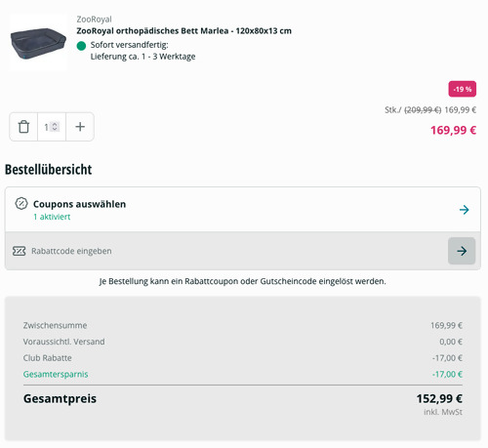Open the dog bed product thumbnail
488x448 pixels.
pos(38,42)
